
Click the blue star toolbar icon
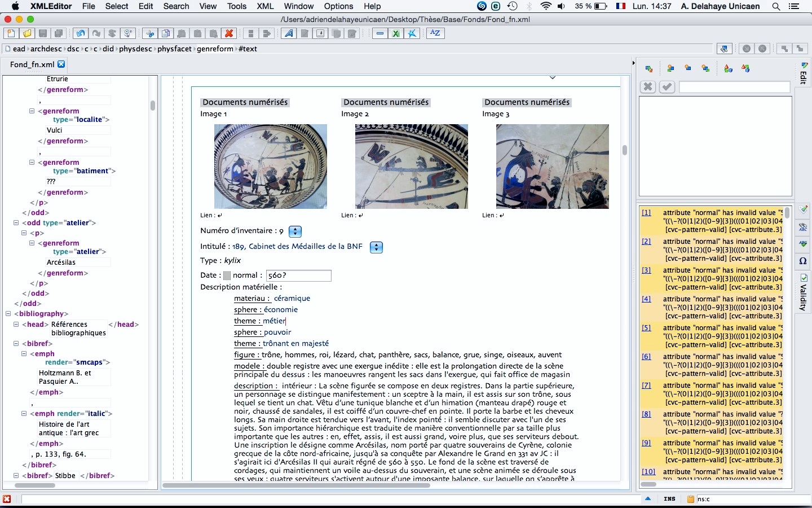click(412, 33)
